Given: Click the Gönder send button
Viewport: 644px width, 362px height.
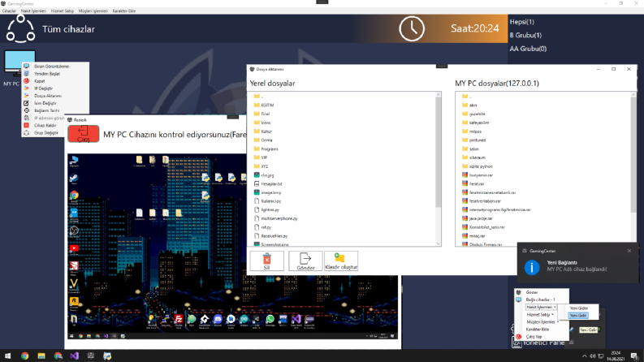Looking at the screenshot, I should pyautogui.click(x=305, y=261).
